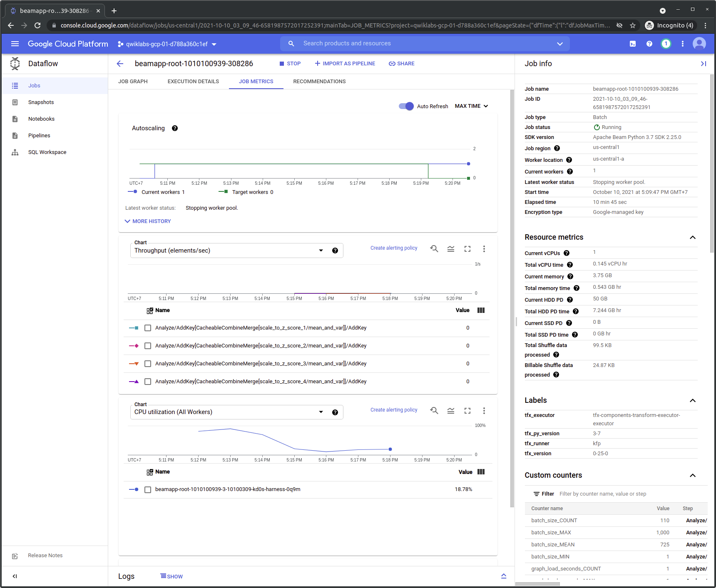The width and height of the screenshot is (716, 588).
Task: Show help for Total memory time
Action: (577, 288)
